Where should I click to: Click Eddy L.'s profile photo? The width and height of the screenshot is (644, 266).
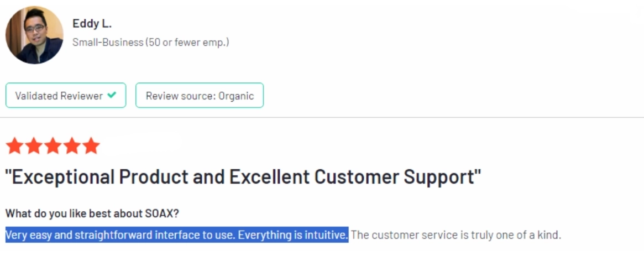click(34, 35)
